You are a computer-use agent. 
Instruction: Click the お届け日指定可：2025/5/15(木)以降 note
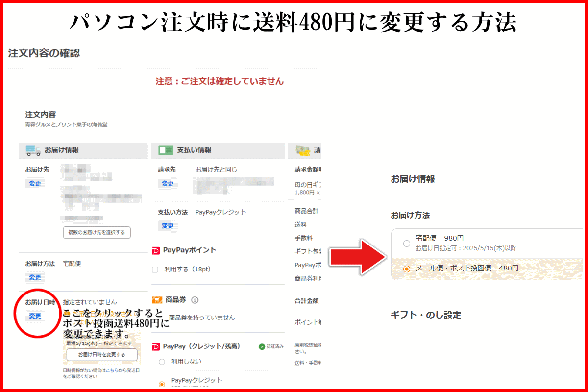pos(466,248)
